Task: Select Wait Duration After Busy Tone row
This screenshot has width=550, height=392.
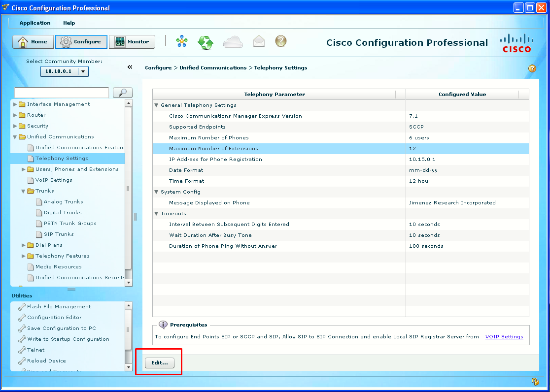Action: (x=341, y=235)
